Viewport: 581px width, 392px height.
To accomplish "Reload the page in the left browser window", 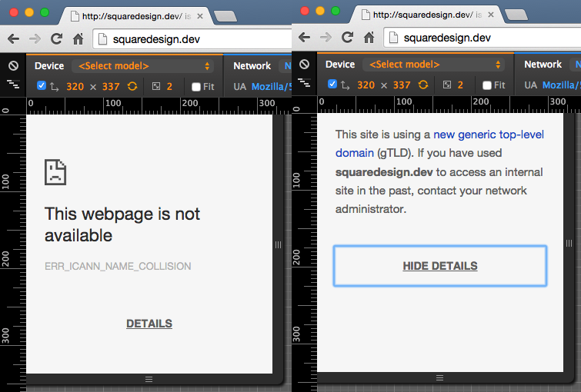I will pos(56,38).
